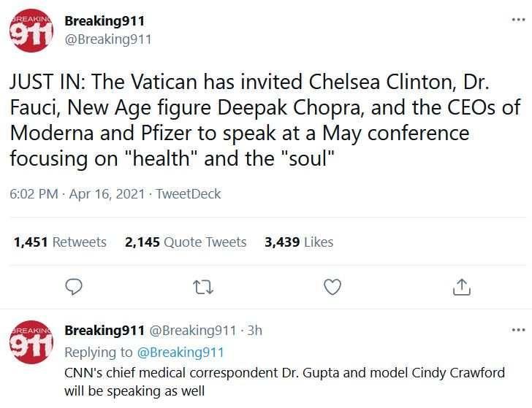Image resolution: width=532 pixels, height=408 pixels.
Task: Expand more options on the reply tweet
Action: click(x=518, y=329)
